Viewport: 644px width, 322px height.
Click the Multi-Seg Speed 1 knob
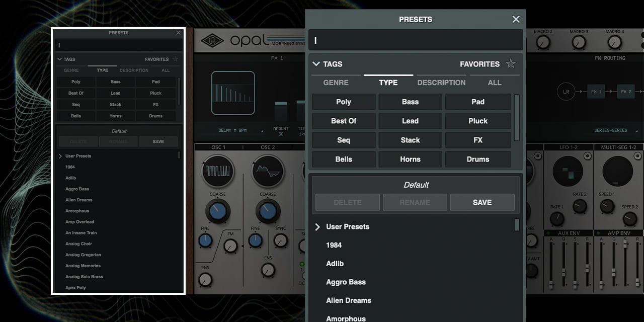click(607, 206)
